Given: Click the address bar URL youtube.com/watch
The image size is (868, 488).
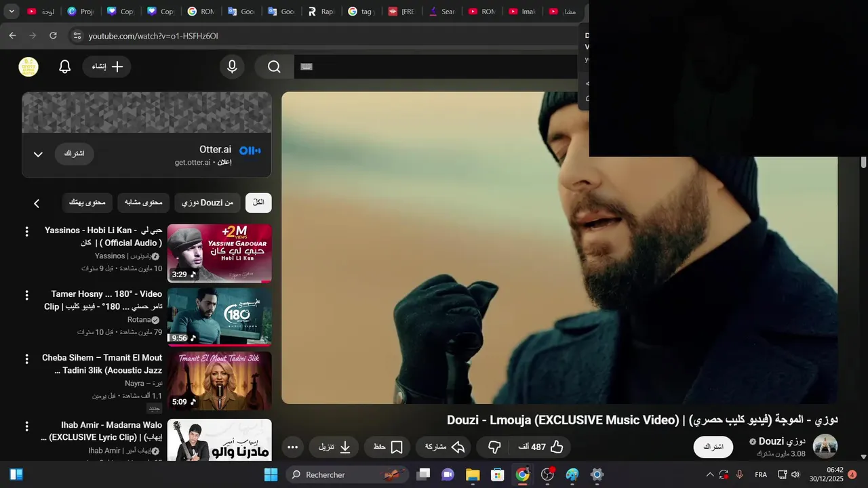Looking at the screenshot, I should pyautogui.click(x=153, y=36).
